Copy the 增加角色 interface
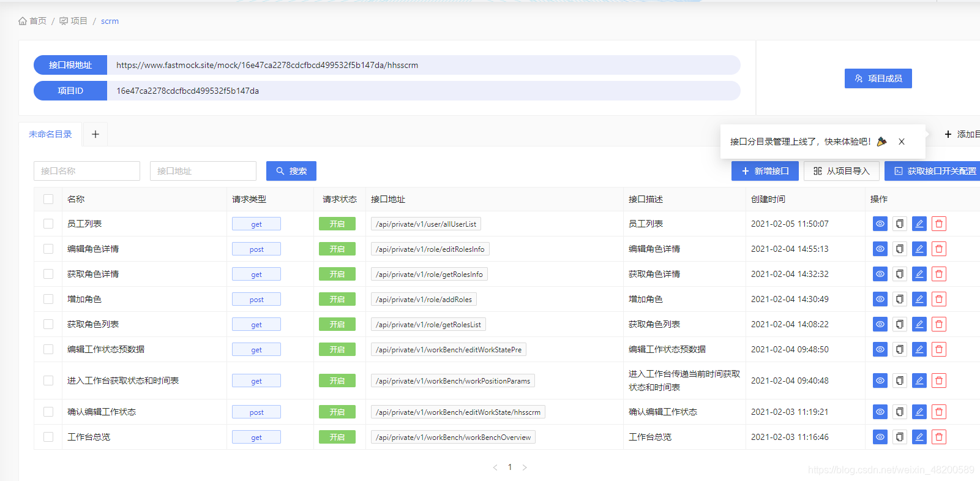 [899, 299]
